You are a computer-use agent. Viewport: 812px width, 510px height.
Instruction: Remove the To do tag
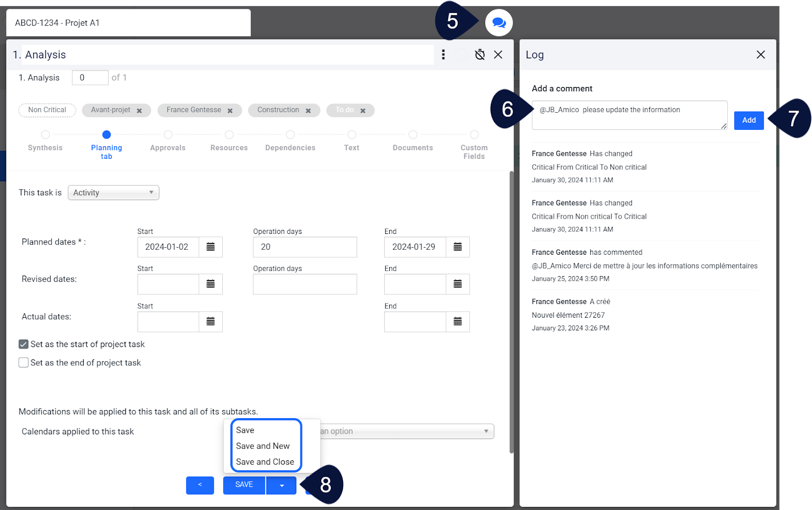363,111
